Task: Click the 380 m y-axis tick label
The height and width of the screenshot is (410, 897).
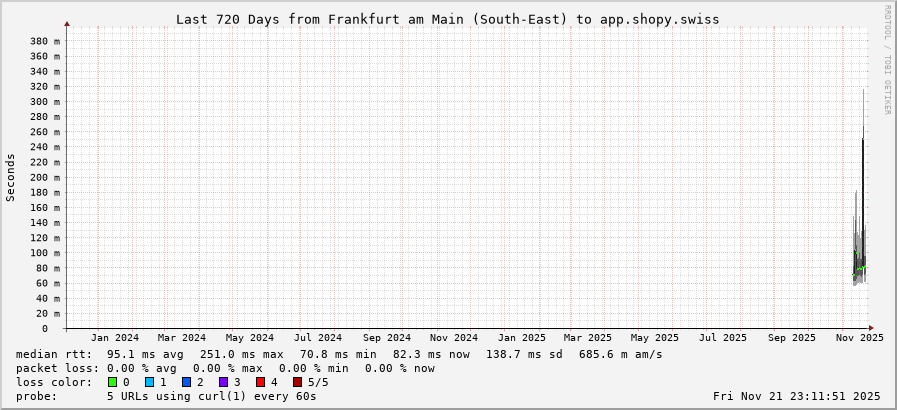Action: (44, 41)
